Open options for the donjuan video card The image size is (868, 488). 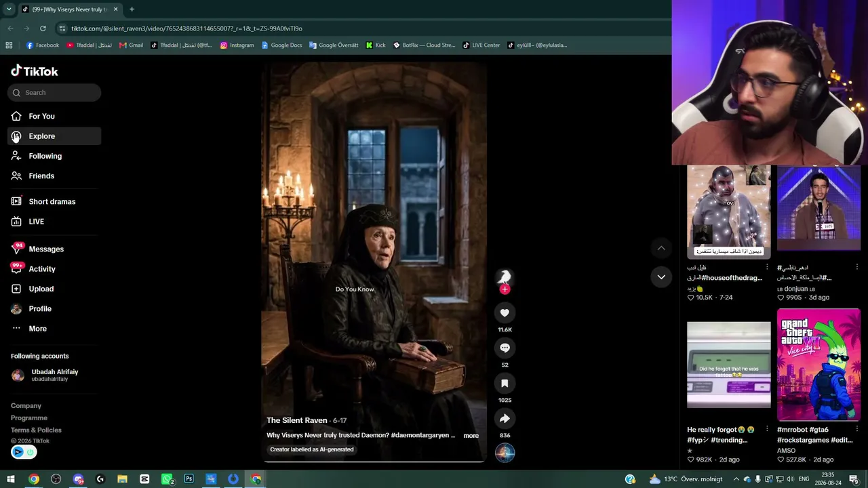click(x=857, y=267)
